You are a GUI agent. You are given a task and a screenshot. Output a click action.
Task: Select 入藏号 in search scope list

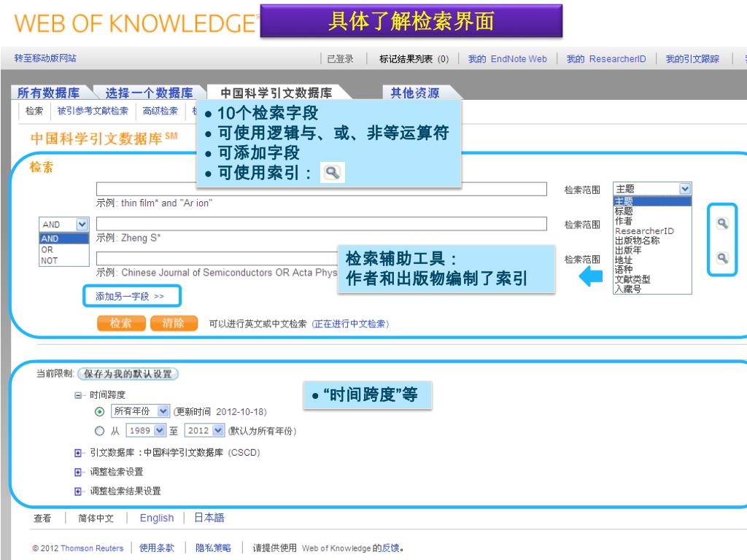coord(651,289)
